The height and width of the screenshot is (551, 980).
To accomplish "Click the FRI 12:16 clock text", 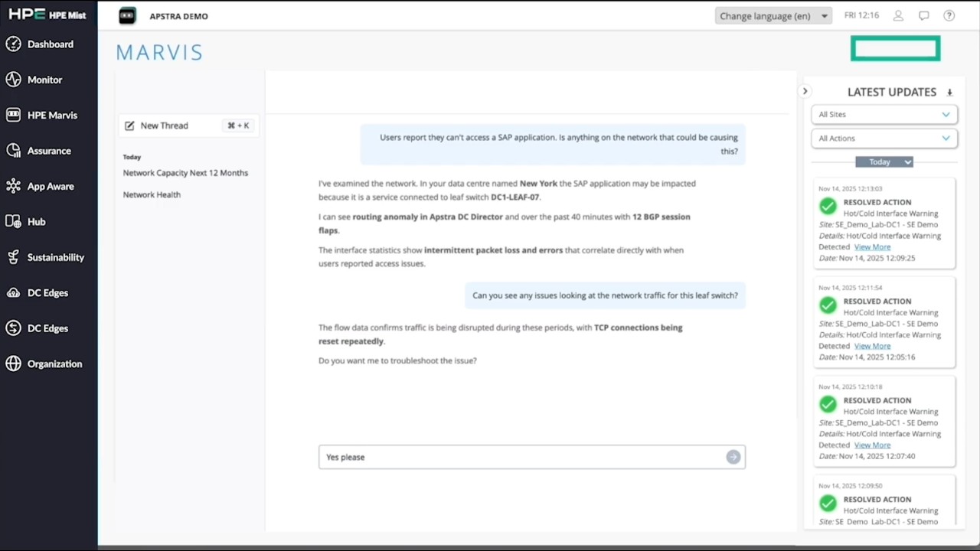I will 861,15.
